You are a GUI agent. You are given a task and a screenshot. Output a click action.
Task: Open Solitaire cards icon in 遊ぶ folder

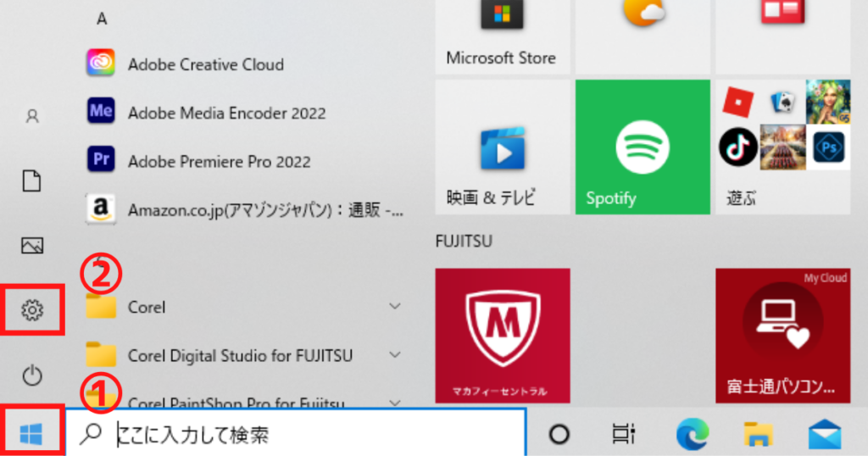782,101
